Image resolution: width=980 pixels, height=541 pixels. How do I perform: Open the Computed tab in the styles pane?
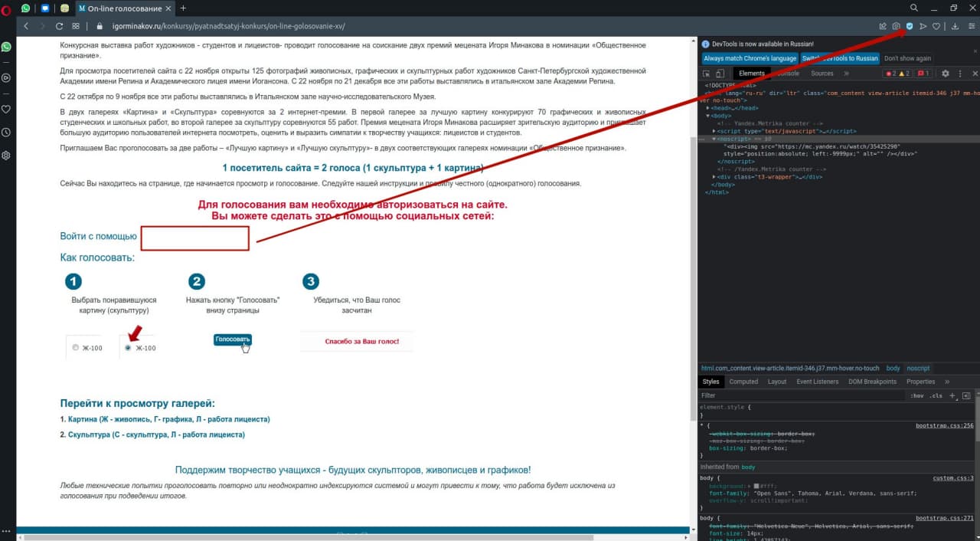(x=743, y=382)
